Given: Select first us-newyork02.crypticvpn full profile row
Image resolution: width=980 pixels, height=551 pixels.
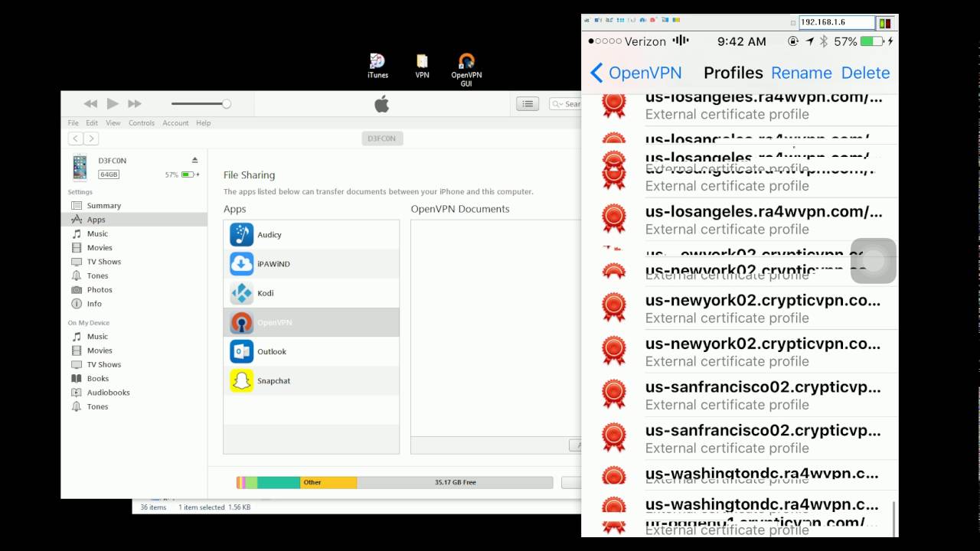Looking at the screenshot, I should pos(740,308).
